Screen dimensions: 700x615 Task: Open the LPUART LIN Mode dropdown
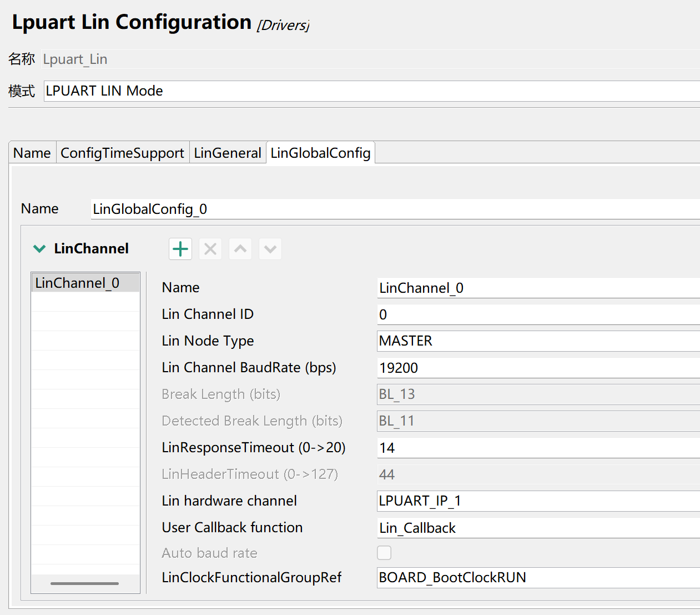372,91
